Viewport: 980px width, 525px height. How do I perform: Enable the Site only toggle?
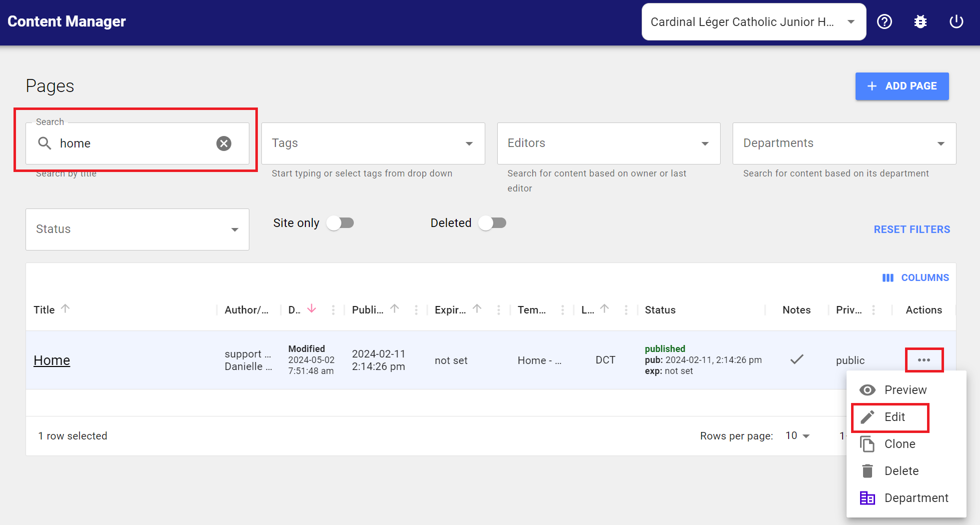340,222
